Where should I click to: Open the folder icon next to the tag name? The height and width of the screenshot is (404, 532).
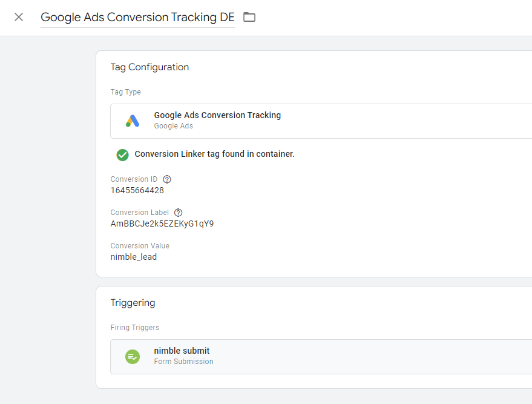tap(249, 17)
